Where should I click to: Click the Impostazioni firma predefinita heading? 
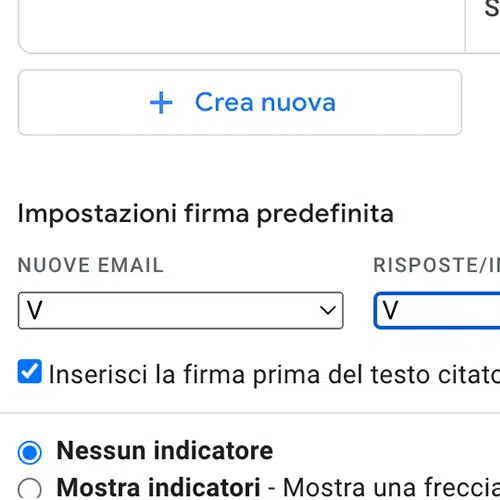(x=206, y=213)
